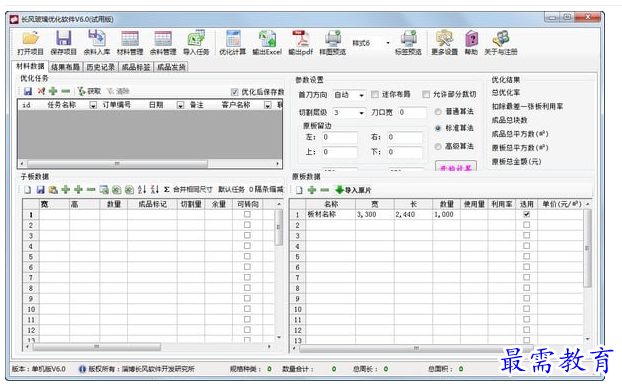Open 材料管理 material management
This screenshot has width=622, height=392.
coord(130,42)
